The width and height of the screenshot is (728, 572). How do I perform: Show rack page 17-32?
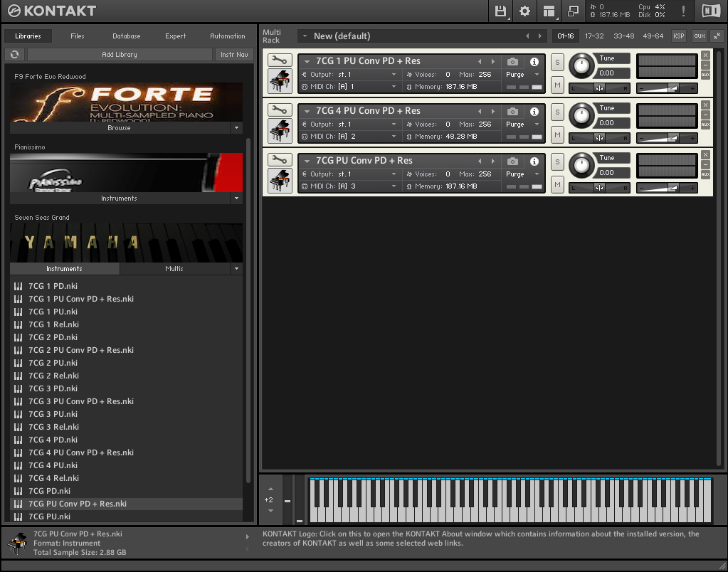point(594,36)
